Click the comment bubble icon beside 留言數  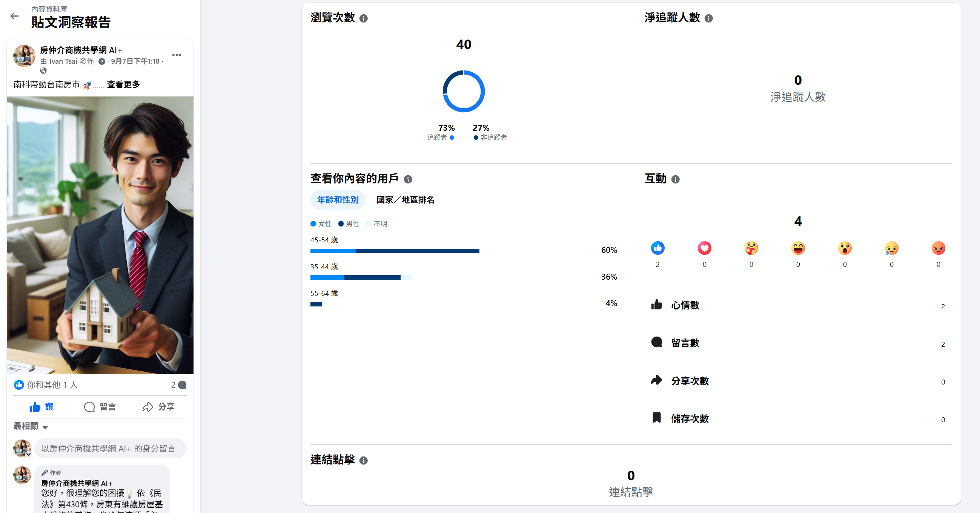657,342
